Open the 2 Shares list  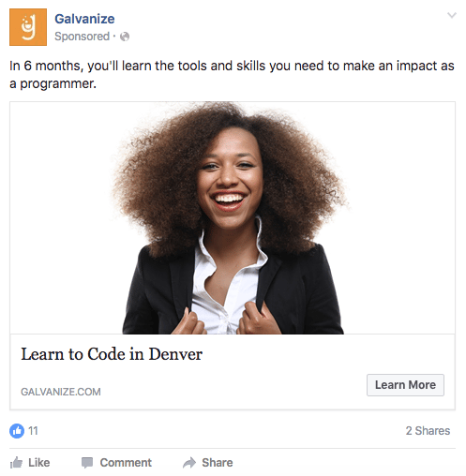pyautogui.click(x=428, y=431)
